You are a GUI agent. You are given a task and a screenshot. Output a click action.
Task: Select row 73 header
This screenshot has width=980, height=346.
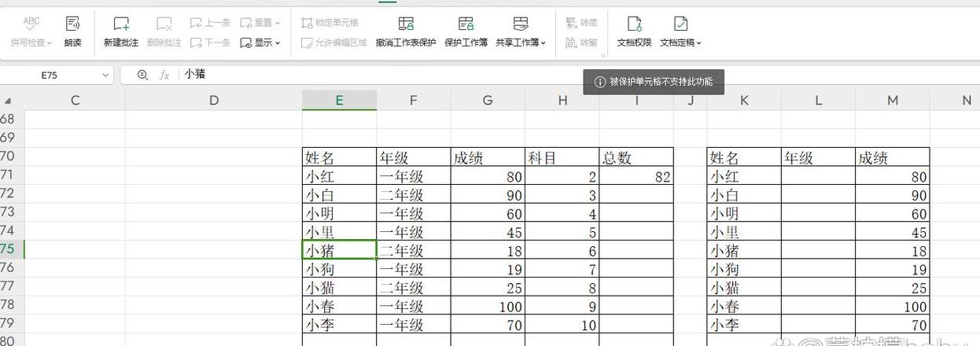[12, 212]
